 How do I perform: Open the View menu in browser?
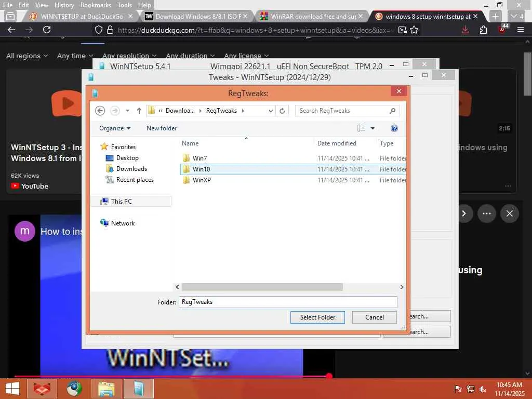[42, 5]
